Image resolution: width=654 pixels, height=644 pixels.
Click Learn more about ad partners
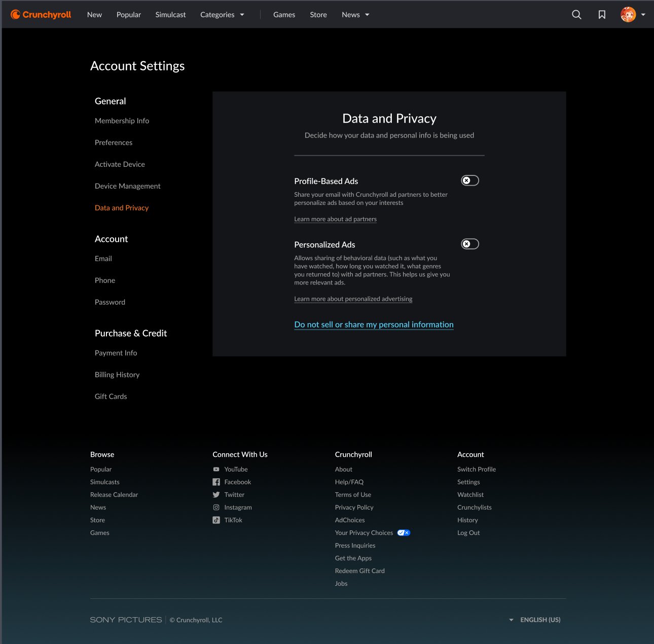(336, 219)
